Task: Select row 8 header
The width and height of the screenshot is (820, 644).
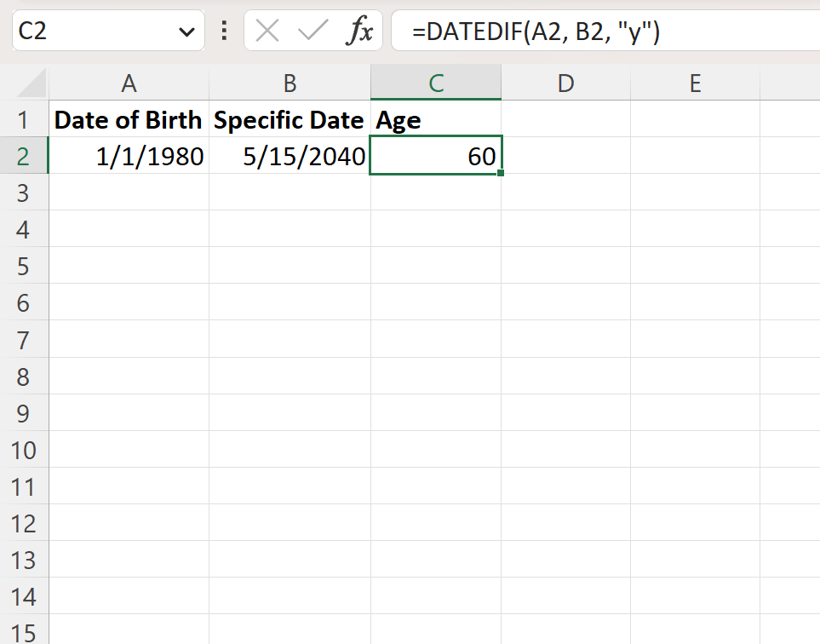Action: coord(23,377)
